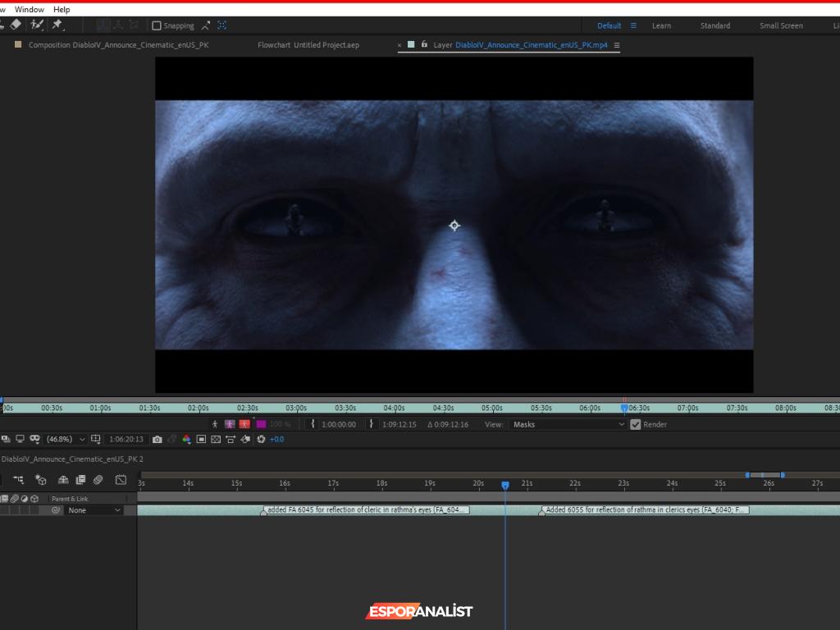Image resolution: width=840 pixels, height=630 pixels.
Task: Open the Composition DiabloIV_Announce_Cinematic_enUS_PK tab
Action: 118,45
